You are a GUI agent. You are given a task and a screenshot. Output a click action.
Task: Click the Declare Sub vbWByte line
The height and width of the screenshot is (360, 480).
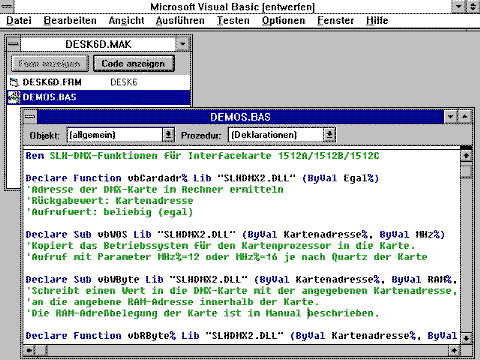[241, 279]
